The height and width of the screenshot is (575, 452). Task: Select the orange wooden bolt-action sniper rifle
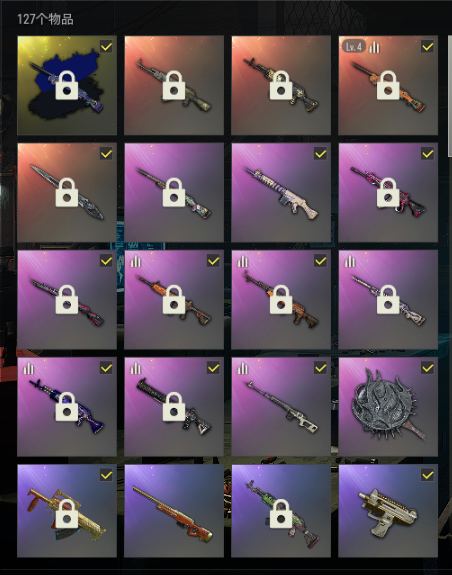[x=174, y=510]
